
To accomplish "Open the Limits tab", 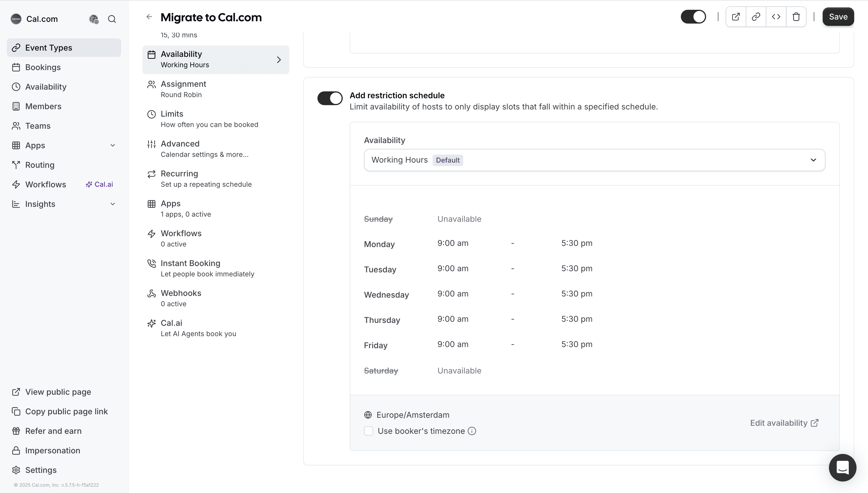I will pyautogui.click(x=216, y=119).
